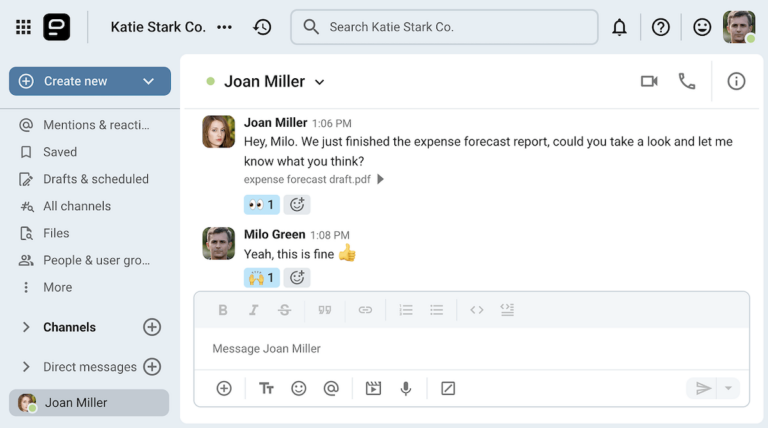Open the user profile avatar
The image size is (768, 428).
pyautogui.click(x=739, y=27)
